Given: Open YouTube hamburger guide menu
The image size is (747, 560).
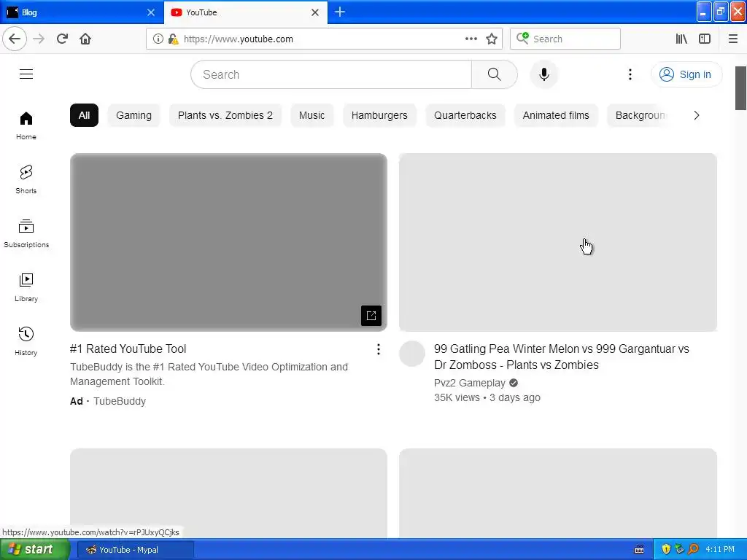Looking at the screenshot, I should (x=26, y=74).
